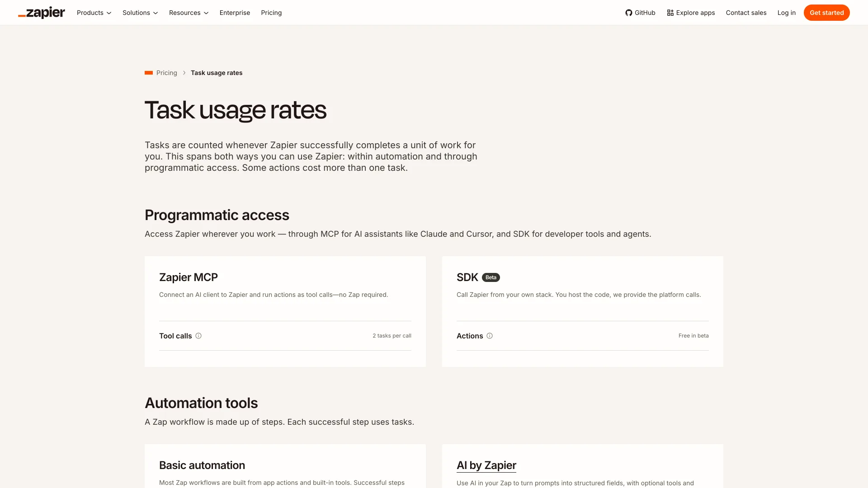The height and width of the screenshot is (488, 868).
Task: Click the Explore apps grid icon
Action: (x=670, y=13)
